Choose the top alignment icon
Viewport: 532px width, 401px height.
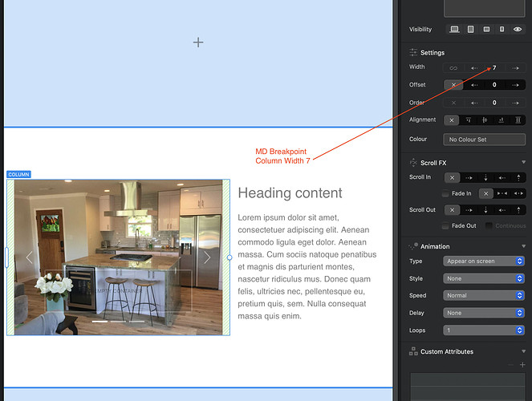point(469,120)
